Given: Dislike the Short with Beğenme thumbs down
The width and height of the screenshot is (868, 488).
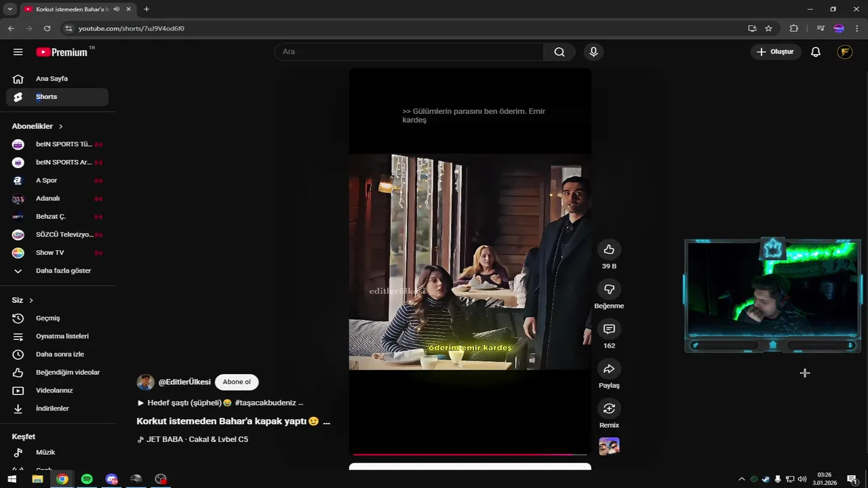Looking at the screenshot, I should (x=609, y=289).
